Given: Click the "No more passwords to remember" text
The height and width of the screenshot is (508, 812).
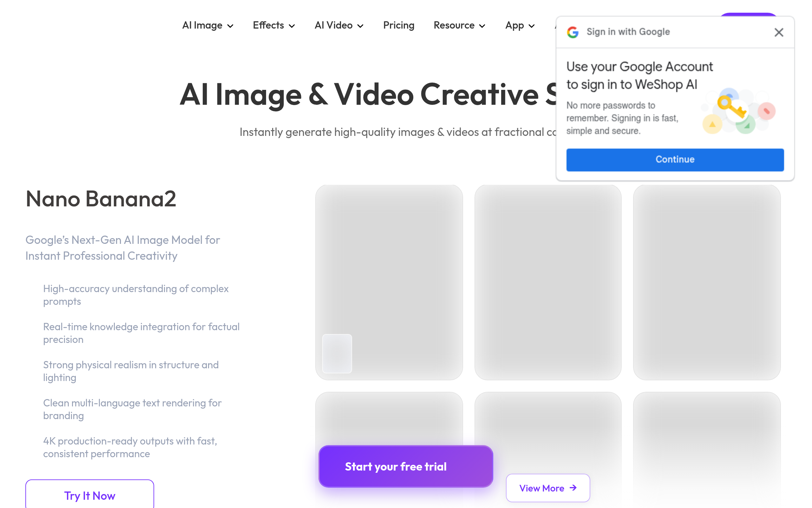Looking at the screenshot, I should 622,118.
